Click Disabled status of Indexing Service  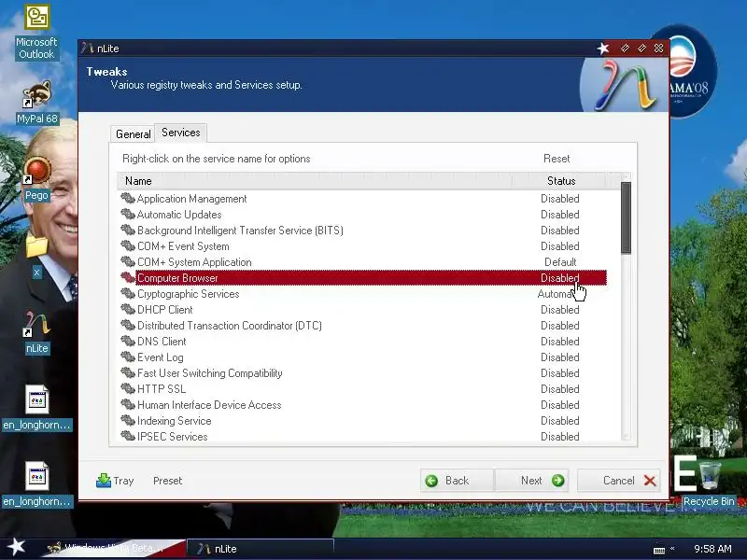pos(559,421)
